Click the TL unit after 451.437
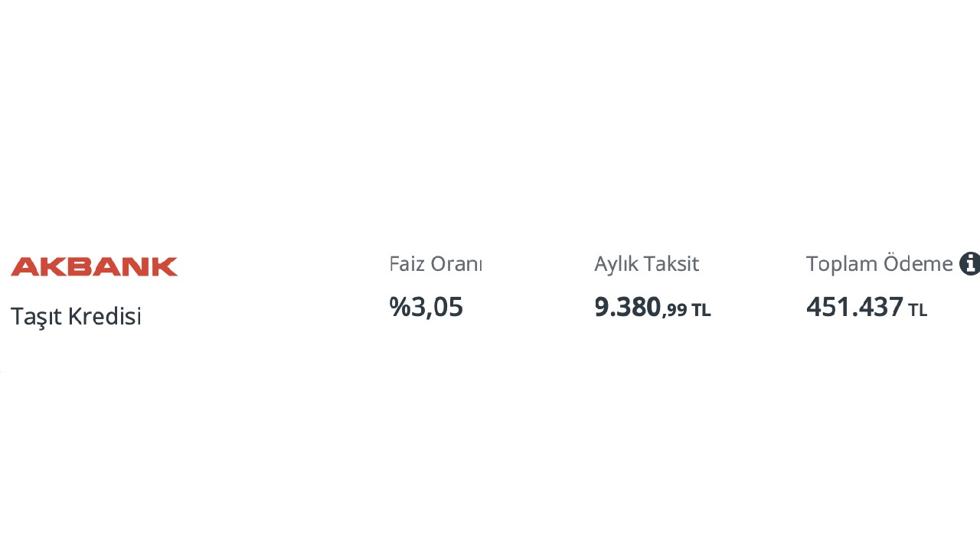Image resolution: width=980 pixels, height=551 pixels. click(x=918, y=310)
